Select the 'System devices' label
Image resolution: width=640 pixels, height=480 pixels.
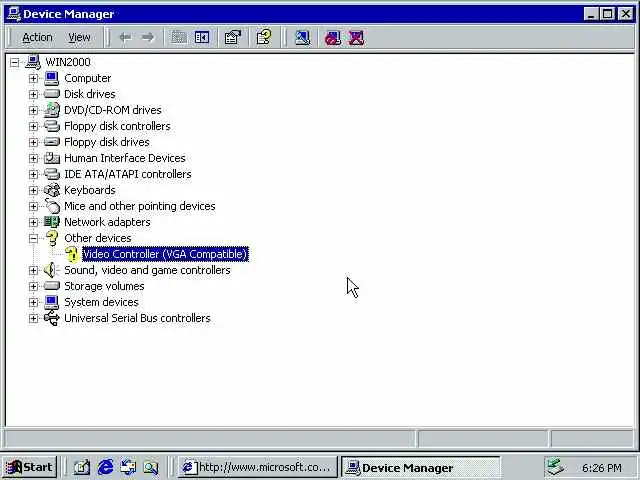tap(101, 302)
